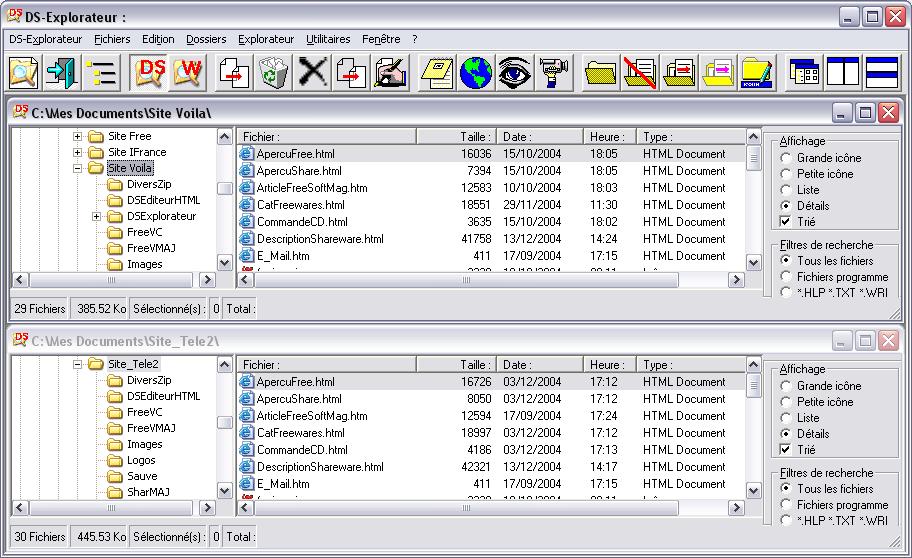
Task: Click the magnifying glass search toolbar icon
Action: [23, 73]
